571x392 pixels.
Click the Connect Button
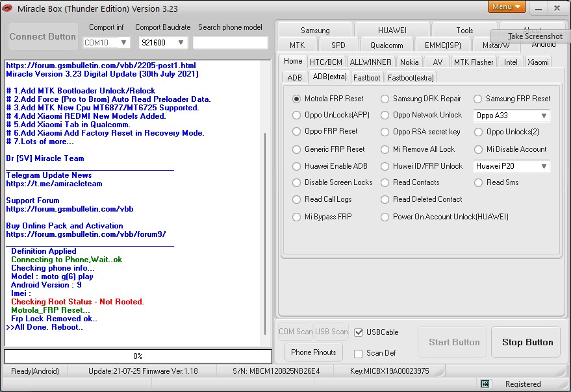pyautogui.click(x=43, y=37)
